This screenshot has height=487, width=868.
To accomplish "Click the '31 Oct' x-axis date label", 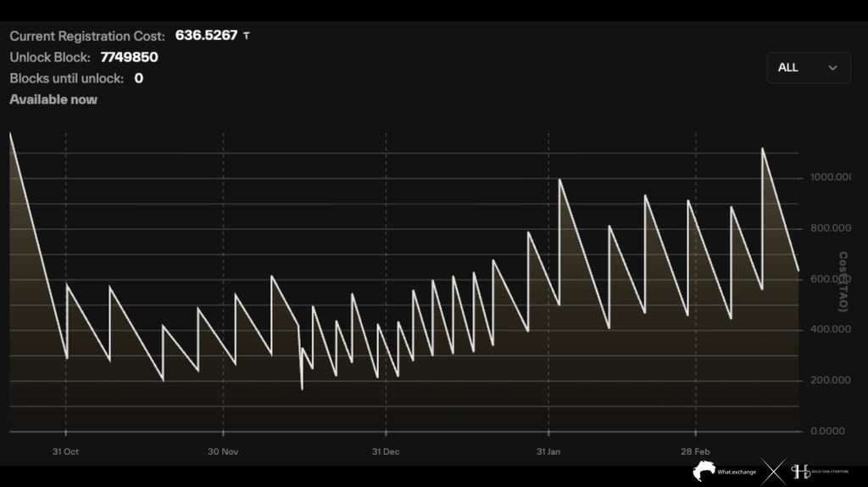I will tap(65, 451).
